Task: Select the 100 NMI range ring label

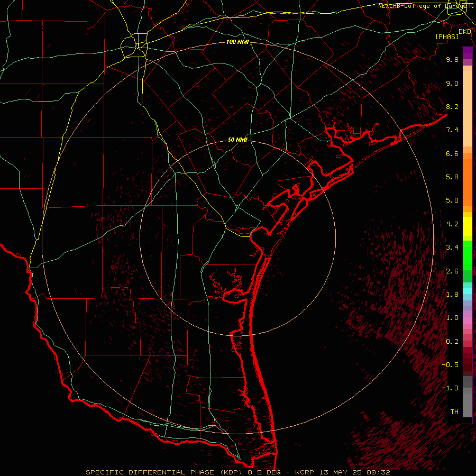Action: 237,42
